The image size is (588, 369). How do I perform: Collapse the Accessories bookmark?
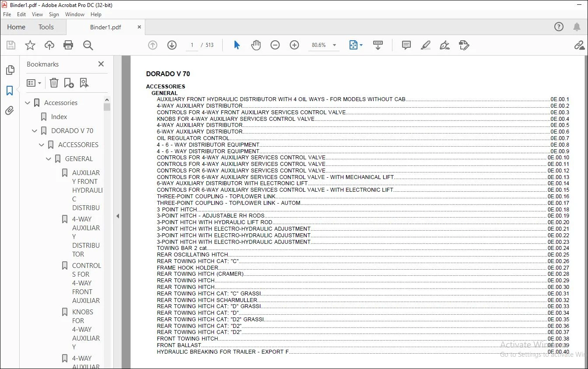28,103
